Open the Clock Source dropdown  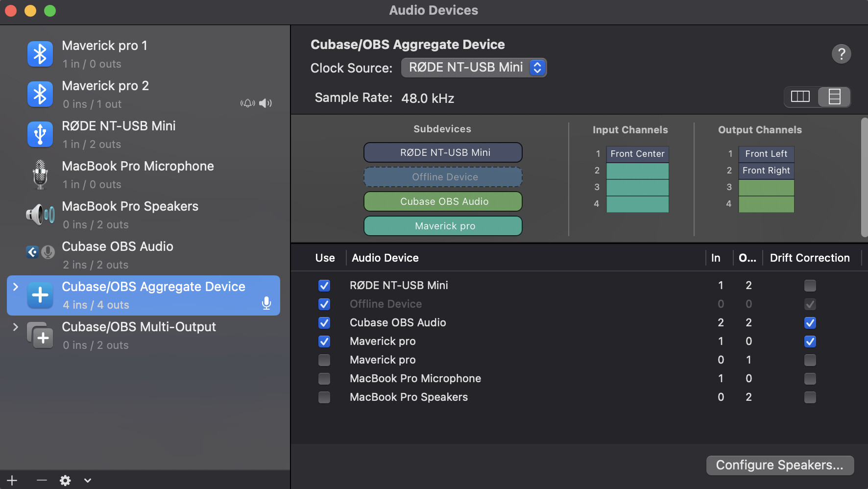(x=474, y=68)
